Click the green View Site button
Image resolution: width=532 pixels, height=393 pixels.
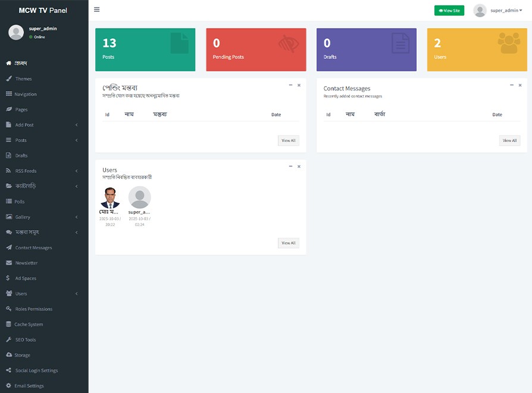[x=449, y=11]
